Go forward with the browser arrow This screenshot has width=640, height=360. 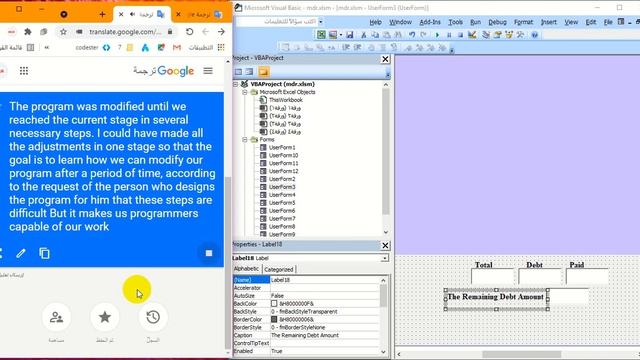pyautogui.click(x=221, y=31)
